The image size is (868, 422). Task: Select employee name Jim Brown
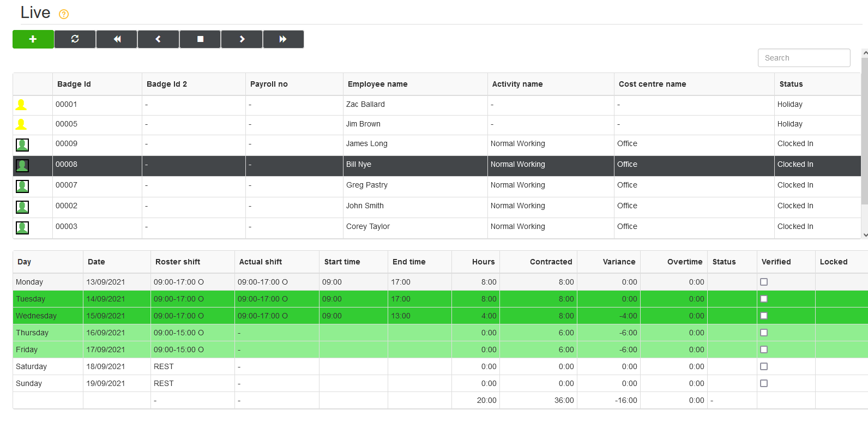point(363,124)
